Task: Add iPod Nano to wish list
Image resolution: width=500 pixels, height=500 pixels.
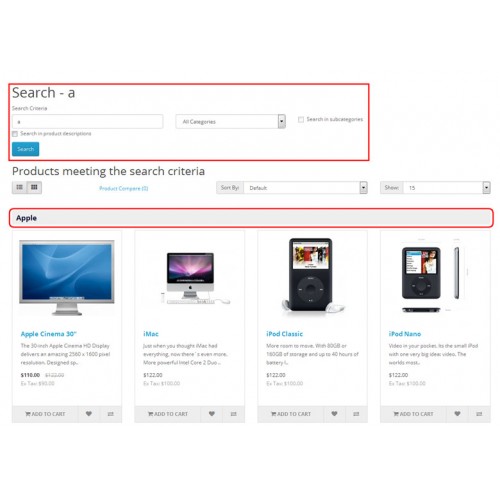Action: coord(457,414)
